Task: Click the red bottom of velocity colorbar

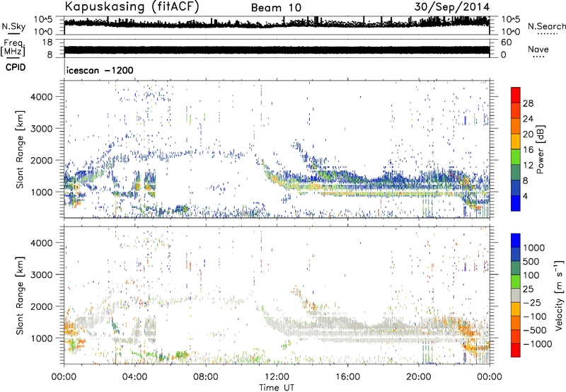Action: coord(516,350)
